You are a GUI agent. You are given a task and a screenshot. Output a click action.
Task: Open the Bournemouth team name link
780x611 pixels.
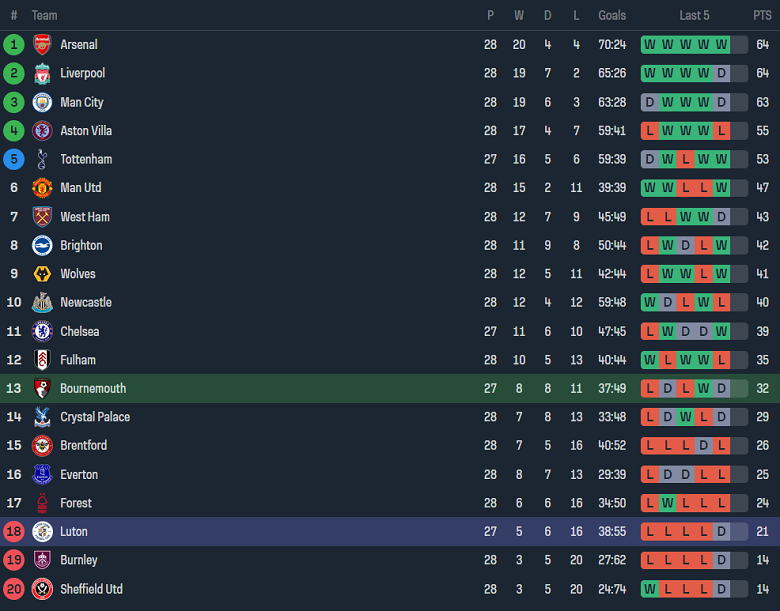tap(93, 388)
